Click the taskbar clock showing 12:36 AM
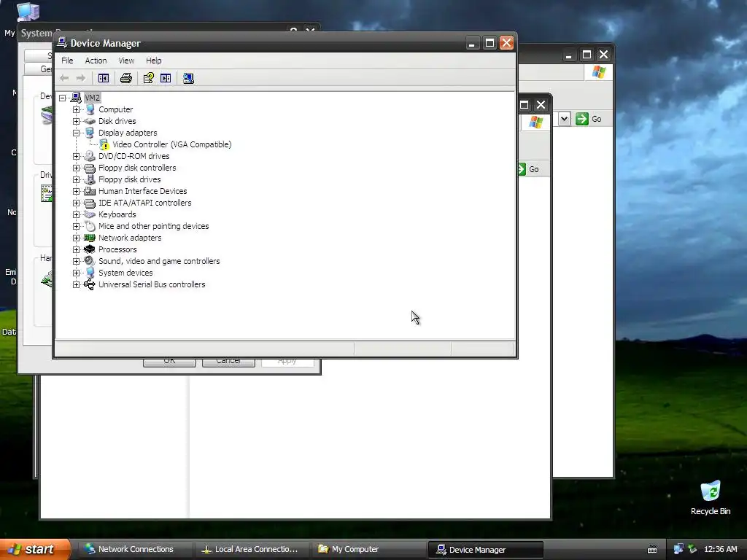This screenshot has height=560, width=747. (x=720, y=549)
